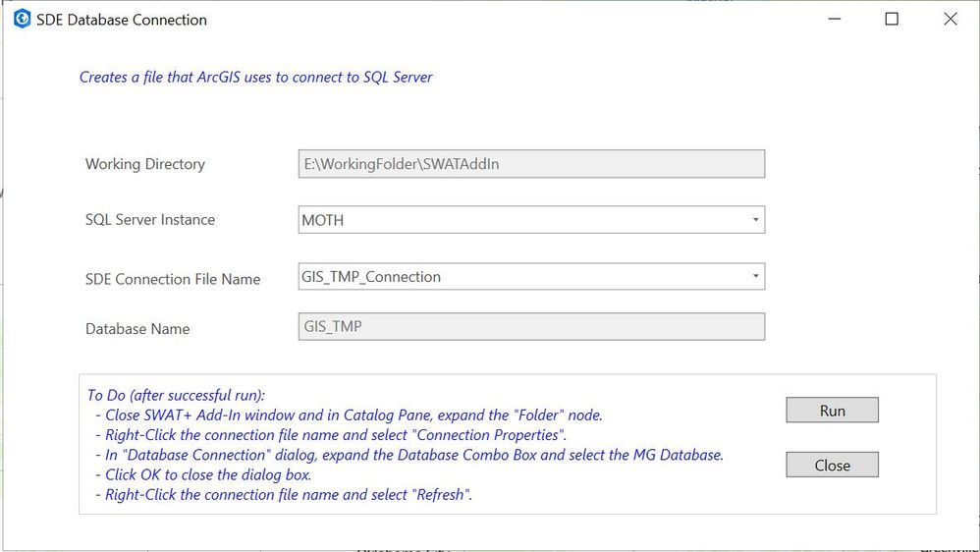Click the "Click OK to close the dialog box" line
Viewport: 980px width, 552px height.
coord(208,474)
